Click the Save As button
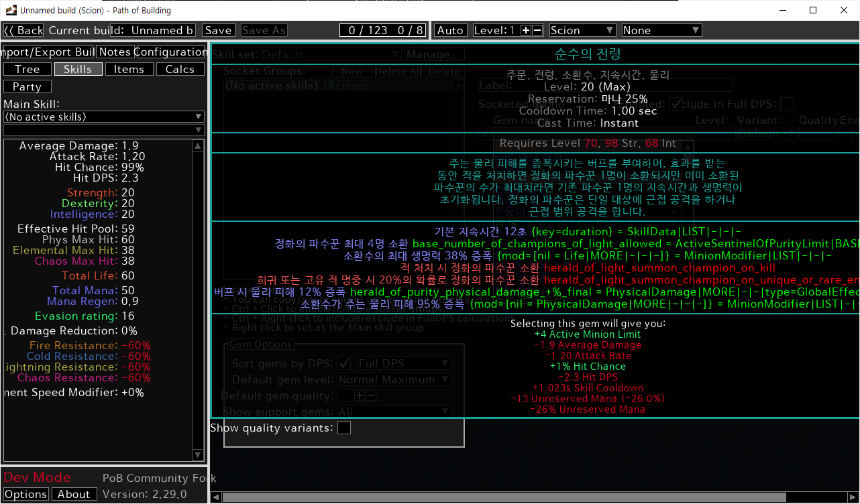This screenshot has height=504, width=860. tap(264, 30)
